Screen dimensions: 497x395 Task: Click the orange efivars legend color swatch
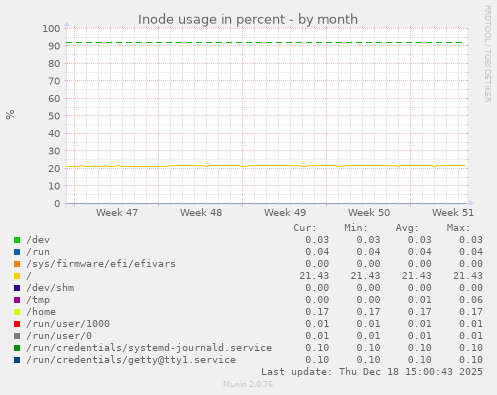tap(17, 264)
